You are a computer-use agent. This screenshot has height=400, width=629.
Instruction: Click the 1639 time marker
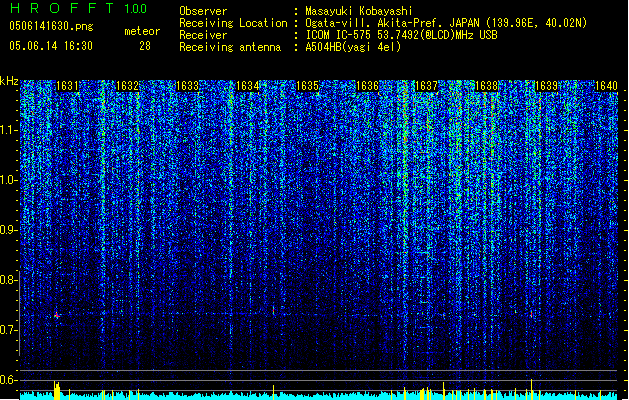coord(546,86)
